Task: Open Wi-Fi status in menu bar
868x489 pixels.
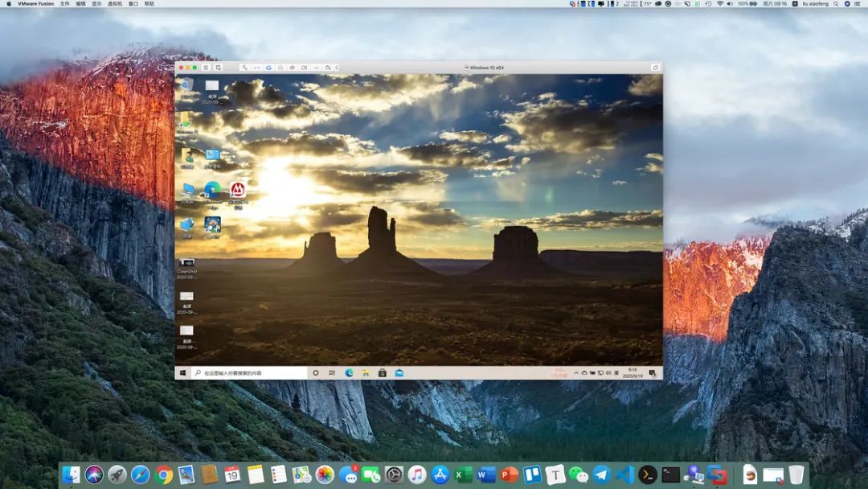Action: (719, 3)
